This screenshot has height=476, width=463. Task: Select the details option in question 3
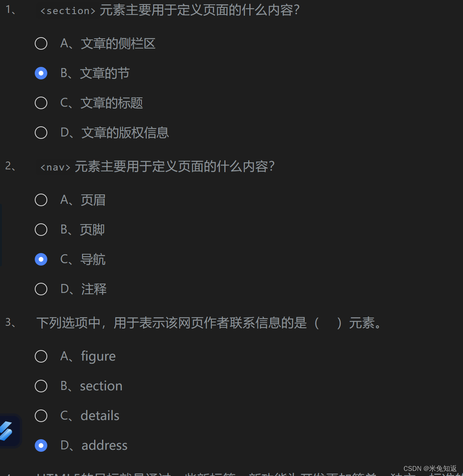click(41, 416)
